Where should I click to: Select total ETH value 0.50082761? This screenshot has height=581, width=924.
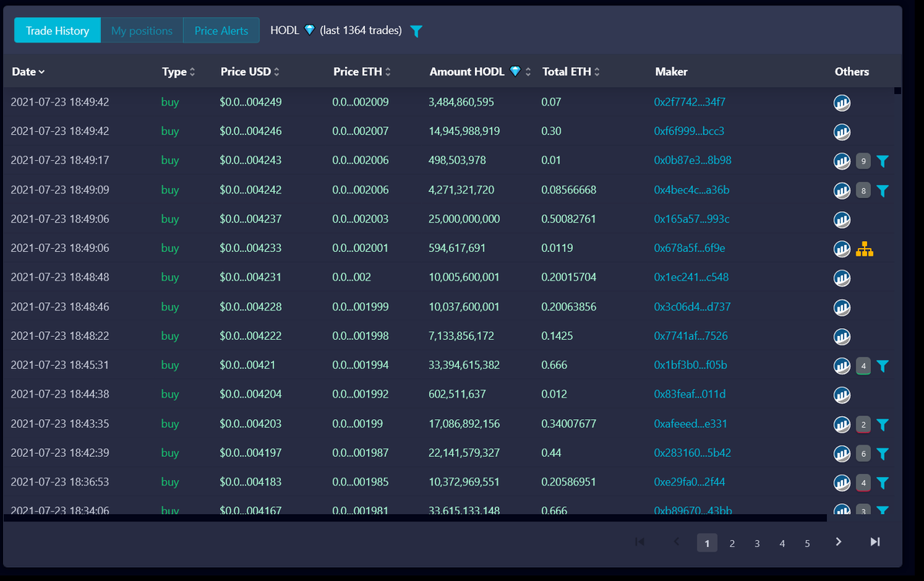[x=569, y=219]
